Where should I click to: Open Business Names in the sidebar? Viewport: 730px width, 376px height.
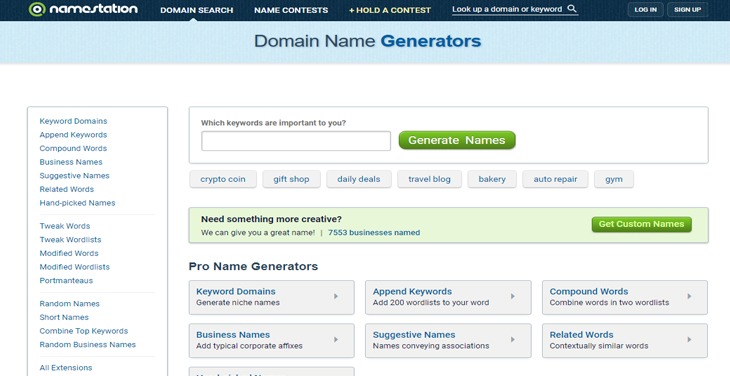point(71,162)
